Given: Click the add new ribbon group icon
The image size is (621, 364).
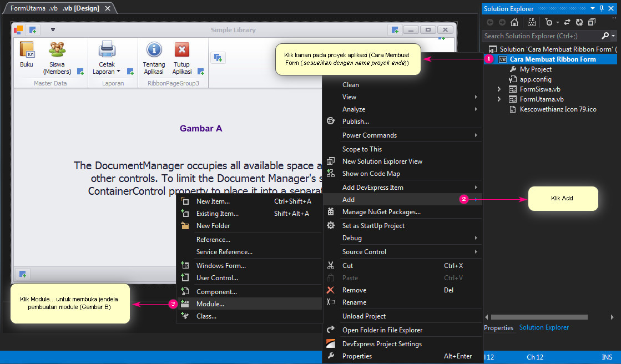Looking at the screenshot, I should (x=218, y=58).
